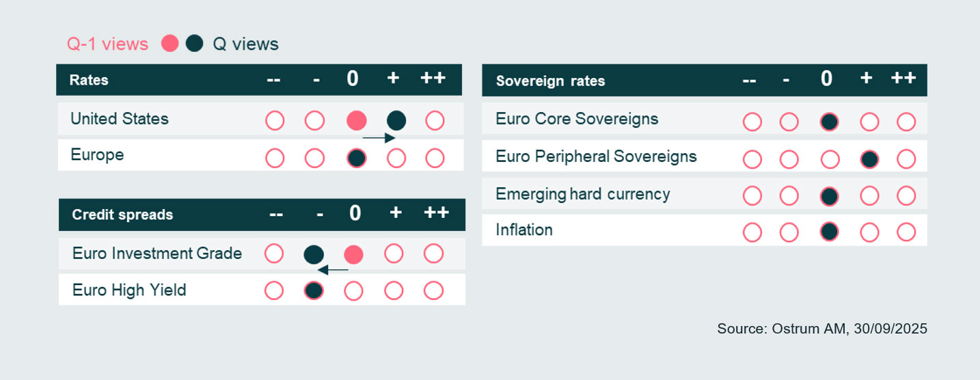980x380 pixels.
Task: Click the right arrow under United States row
Action: [379, 138]
